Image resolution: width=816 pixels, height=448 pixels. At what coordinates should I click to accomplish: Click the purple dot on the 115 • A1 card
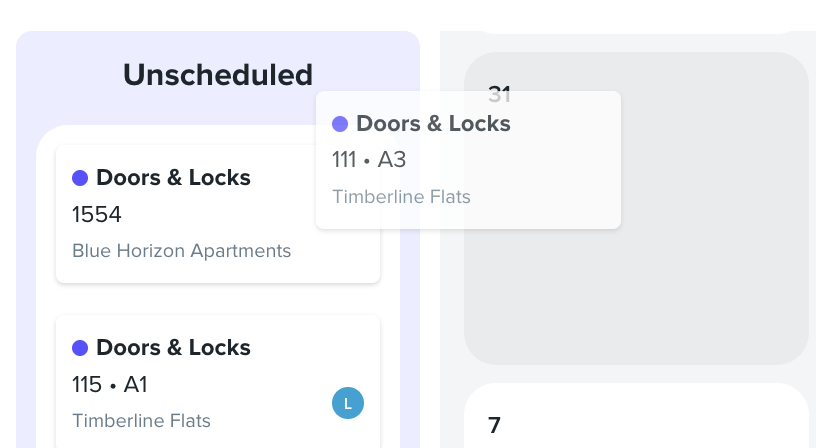(80, 348)
